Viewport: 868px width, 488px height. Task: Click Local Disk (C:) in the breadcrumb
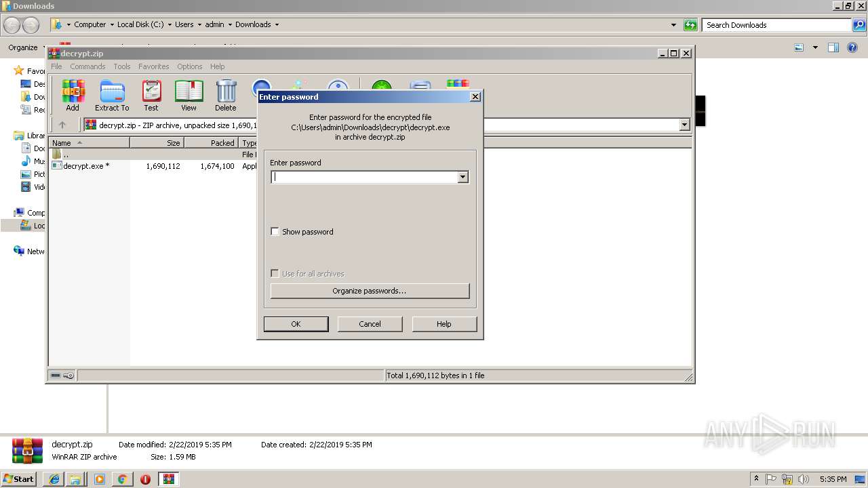(x=140, y=24)
